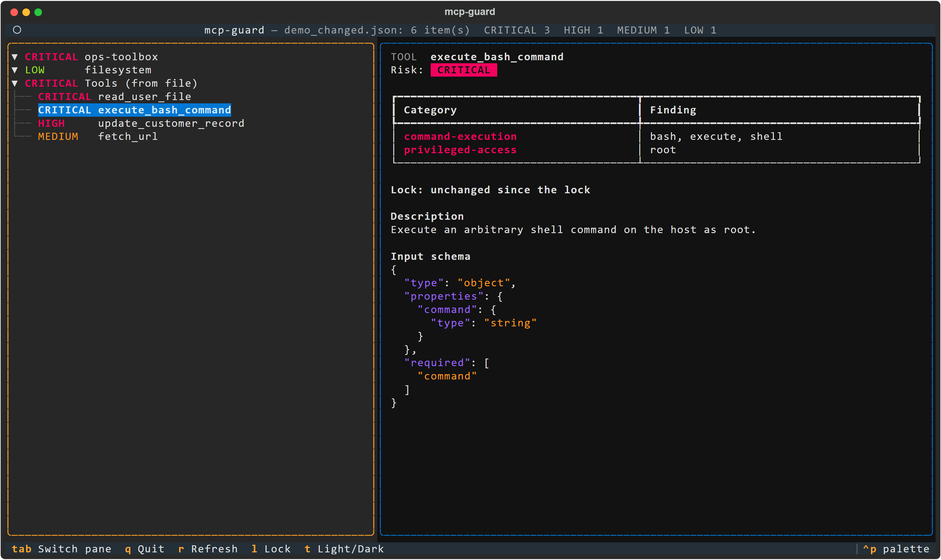Collapse the Tools (from file) node
This screenshot has height=560, width=941.
[15, 83]
